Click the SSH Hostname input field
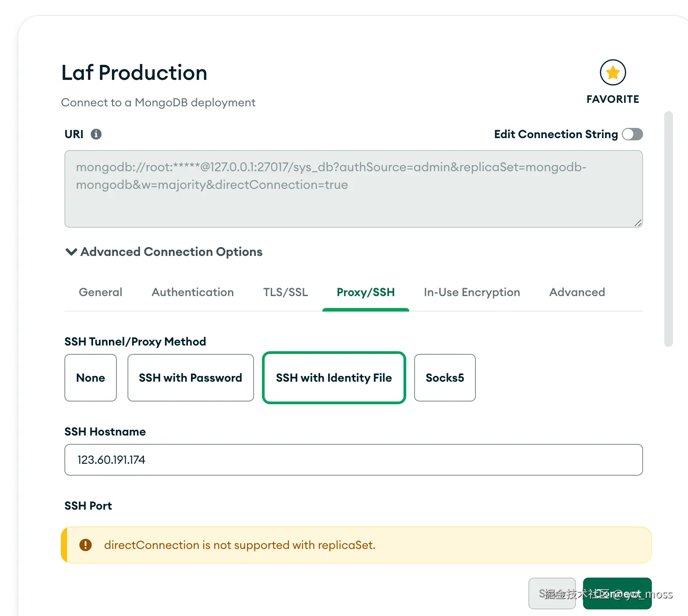Screen dimensions: 688x616 353,460
